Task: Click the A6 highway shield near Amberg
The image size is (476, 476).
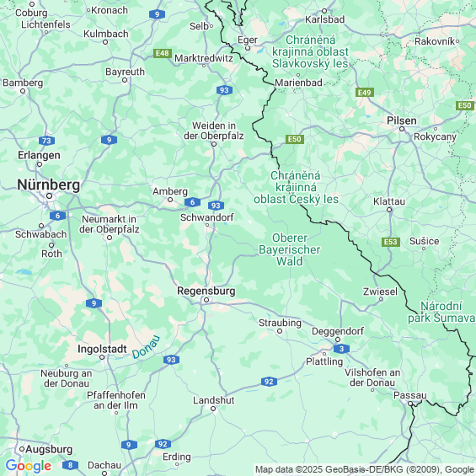Action: pyautogui.click(x=192, y=202)
